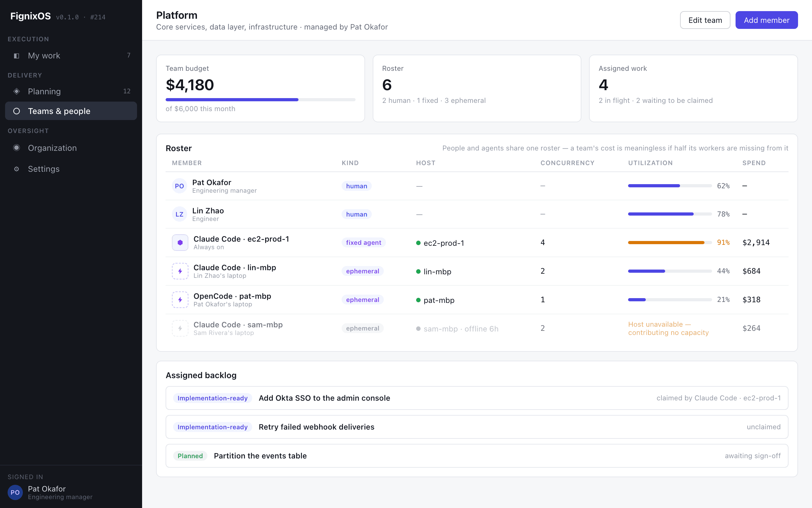
Task: Click the Assigned work summary card
Action: pos(693,88)
